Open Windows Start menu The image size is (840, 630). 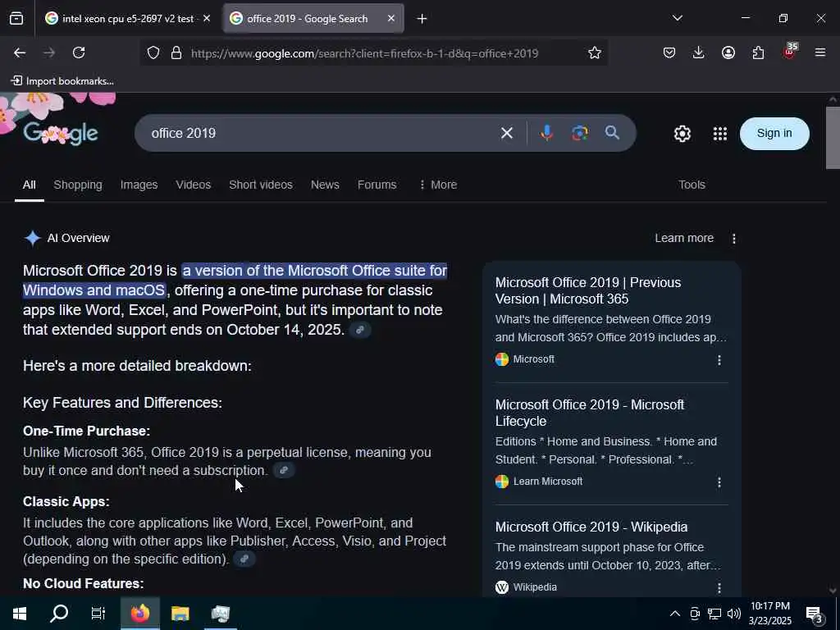(20, 614)
